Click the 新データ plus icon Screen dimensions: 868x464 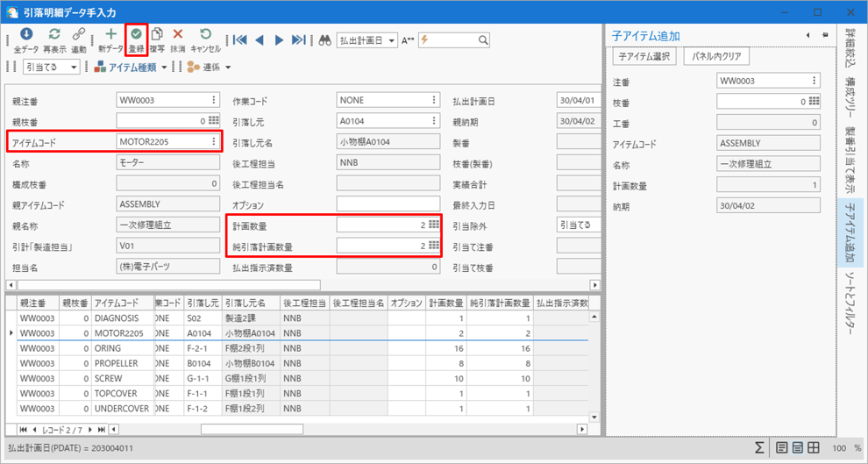point(110,35)
